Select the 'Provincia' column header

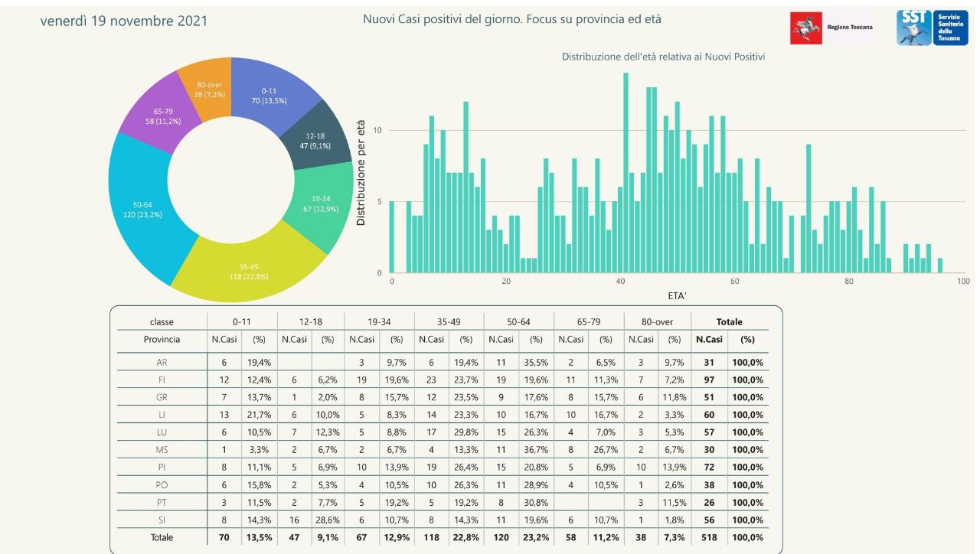(x=162, y=340)
